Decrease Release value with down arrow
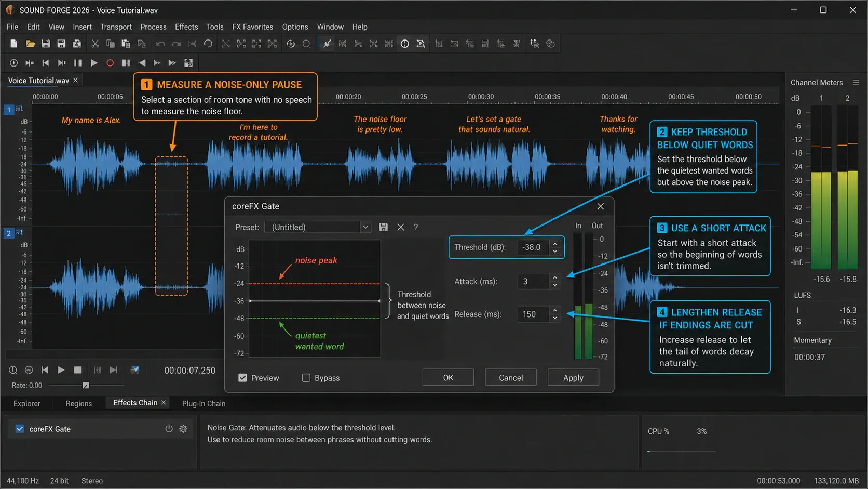Screen dimensions: 868x489 (x=555, y=318)
